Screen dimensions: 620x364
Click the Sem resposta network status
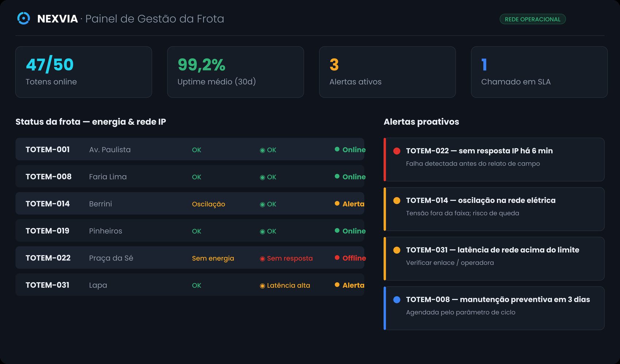click(286, 258)
